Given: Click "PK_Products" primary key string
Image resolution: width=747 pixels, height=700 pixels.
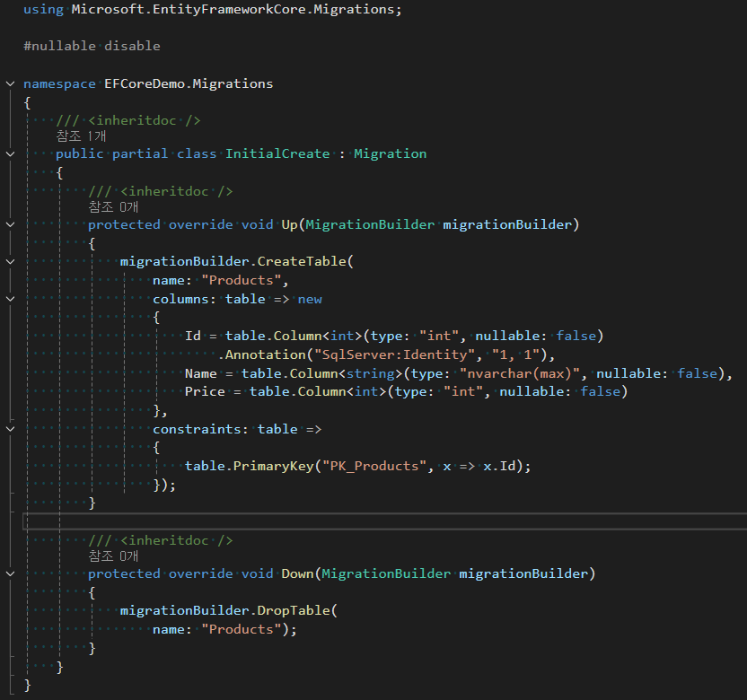Looking at the screenshot, I should click(x=374, y=466).
